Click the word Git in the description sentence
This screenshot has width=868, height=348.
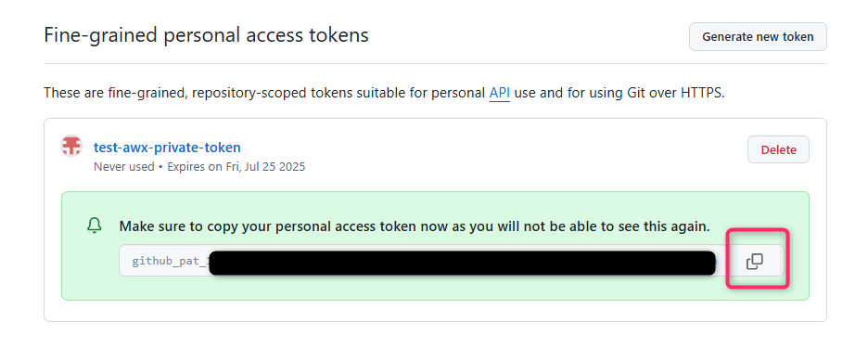[632, 93]
